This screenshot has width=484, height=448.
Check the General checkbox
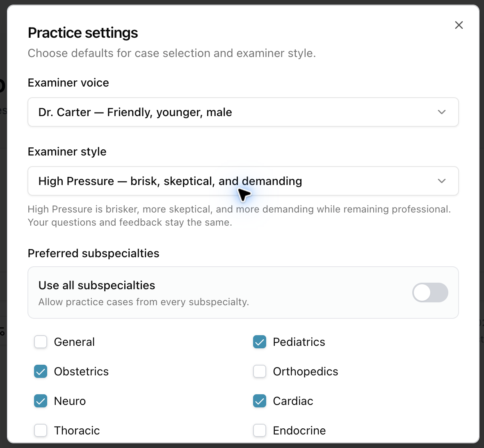[41, 342]
